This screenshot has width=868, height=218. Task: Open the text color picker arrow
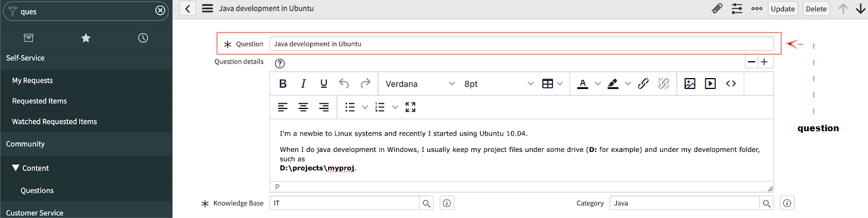[x=598, y=84]
